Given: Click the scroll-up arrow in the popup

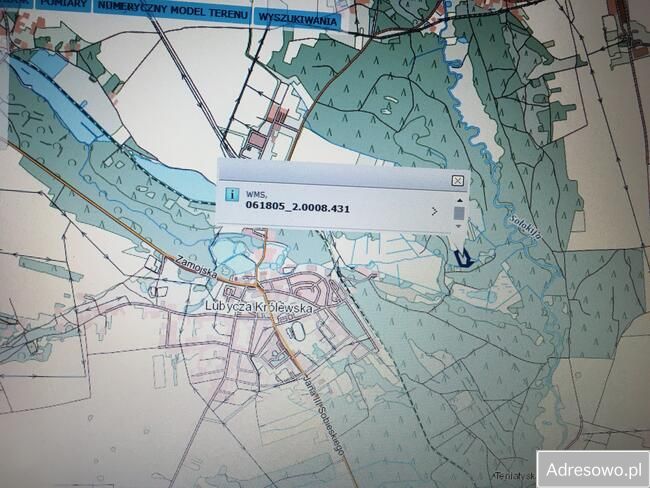Looking at the screenshot, I should (460, 201).
